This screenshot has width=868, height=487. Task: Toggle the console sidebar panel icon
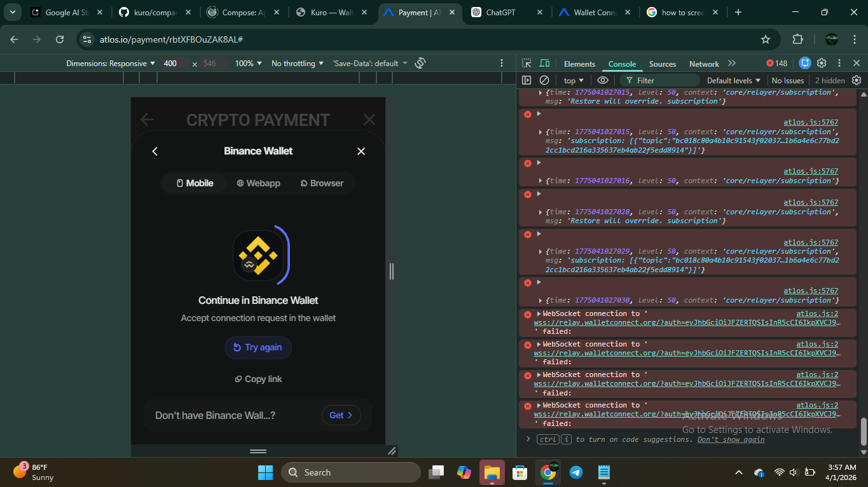(527, 80)
